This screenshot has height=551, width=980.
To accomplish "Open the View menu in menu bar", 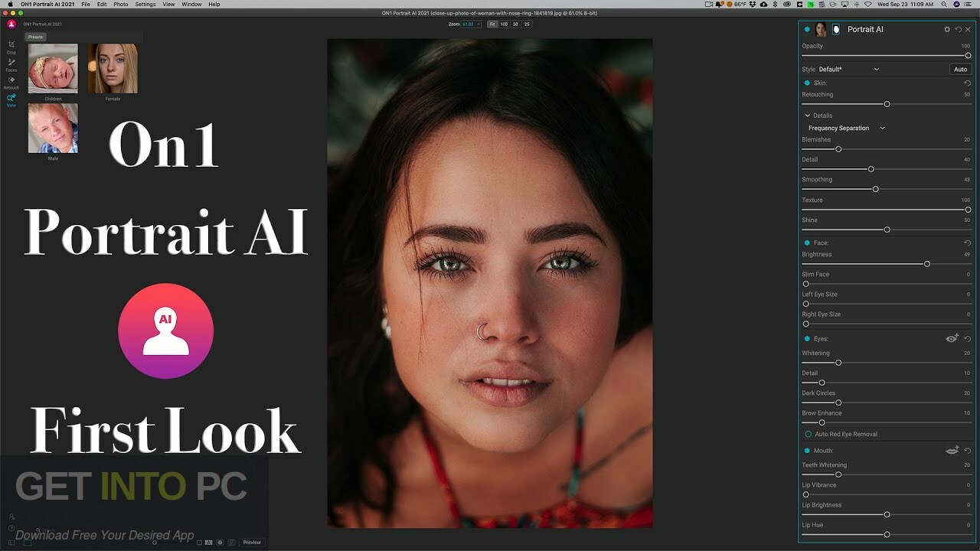I will [168, 5].
